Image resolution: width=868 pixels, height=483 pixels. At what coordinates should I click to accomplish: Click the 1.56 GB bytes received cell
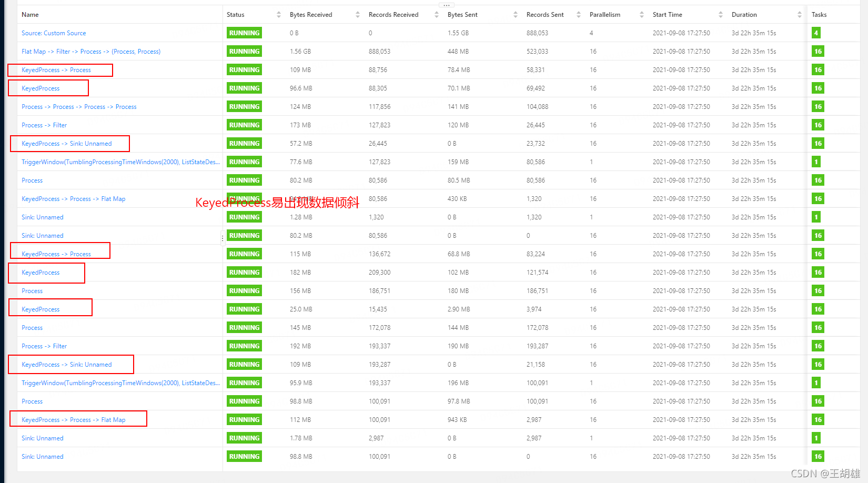click(300, 52)
